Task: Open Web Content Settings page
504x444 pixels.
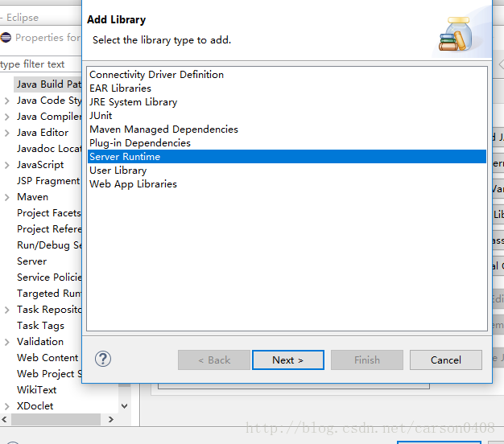Action: click(x=48, y=358)
